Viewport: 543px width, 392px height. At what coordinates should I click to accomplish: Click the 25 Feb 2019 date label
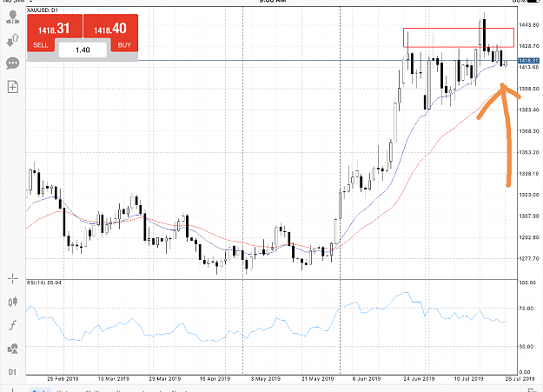(63, 379)
